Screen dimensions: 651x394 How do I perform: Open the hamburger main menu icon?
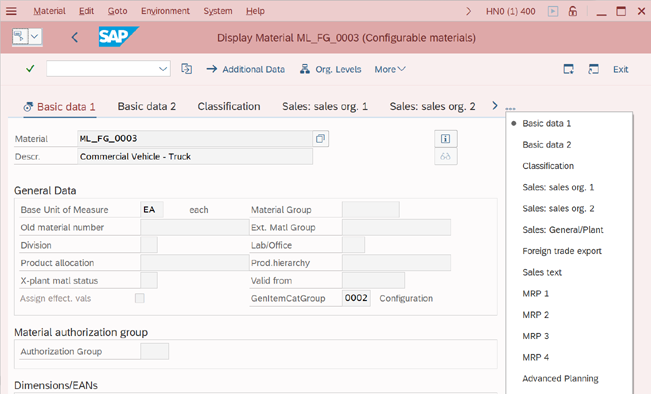coord(11,11)
